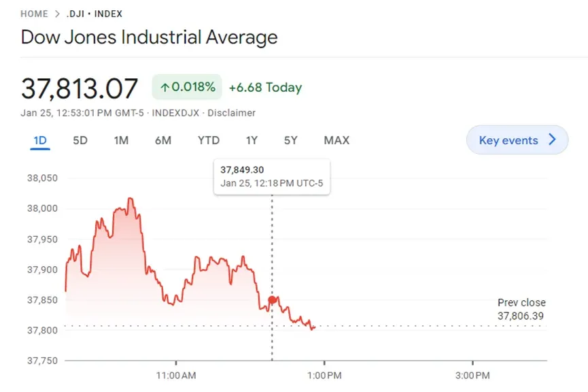Select the YTD chart range
Screen dimensions: 588x392
tap(209, 140)
